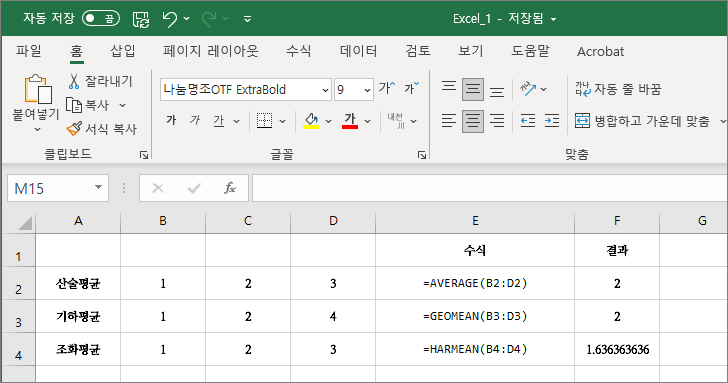This screenshot has height=383, width=728.
Task: Click the Save icon in title bar
Action: click(141, 19)
